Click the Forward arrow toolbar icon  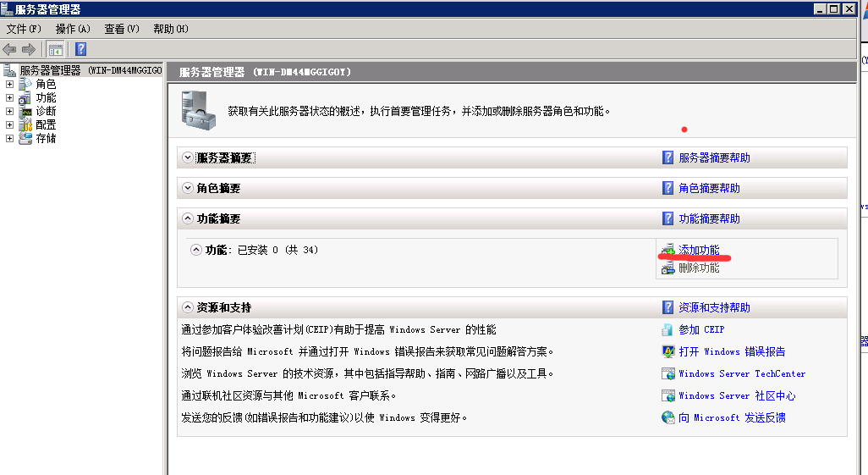pyautogui.click(x=28, y=49)
